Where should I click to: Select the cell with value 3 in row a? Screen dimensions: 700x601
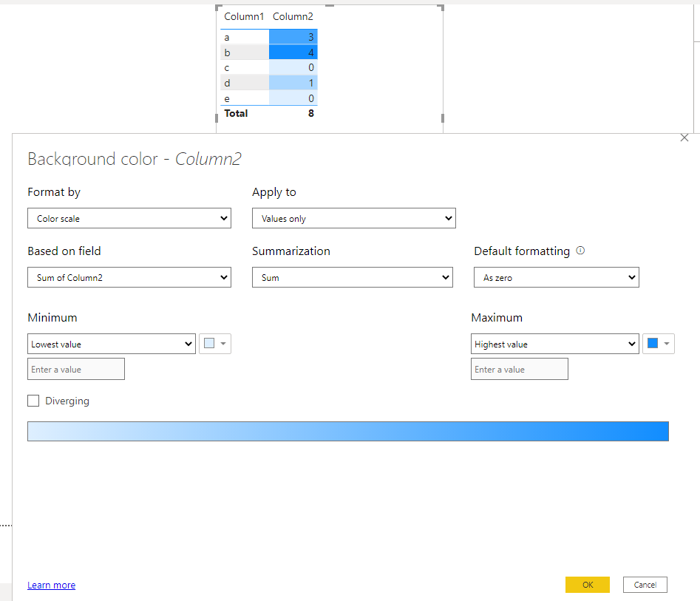click(x=293, y=37)
